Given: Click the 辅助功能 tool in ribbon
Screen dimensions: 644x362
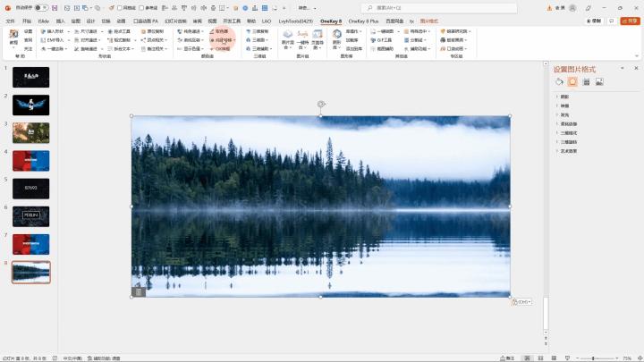Looking at the screenshot, I should tap(417, 48).
